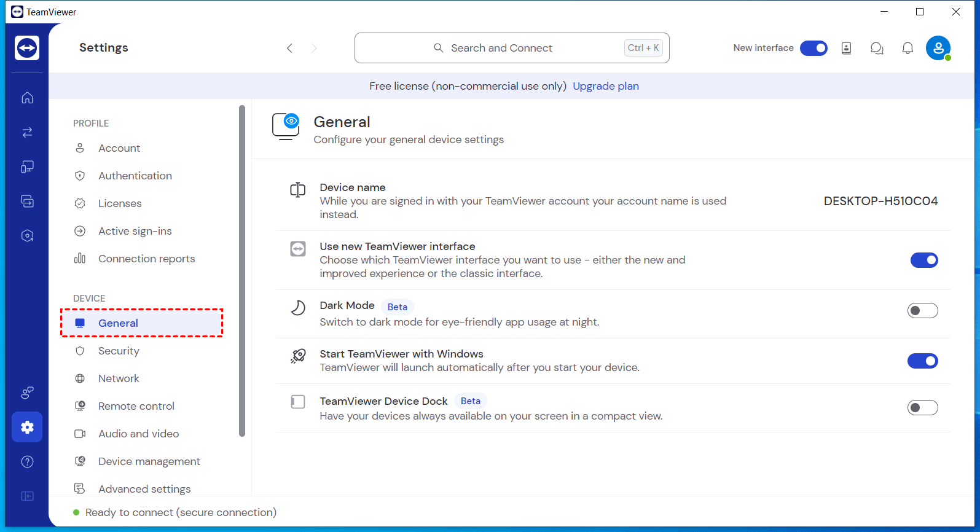The width and height of the screenshot is (980, 532).
Task: Open Remote Support arrows icon in sidebar
Action: (x=27, y=132)
